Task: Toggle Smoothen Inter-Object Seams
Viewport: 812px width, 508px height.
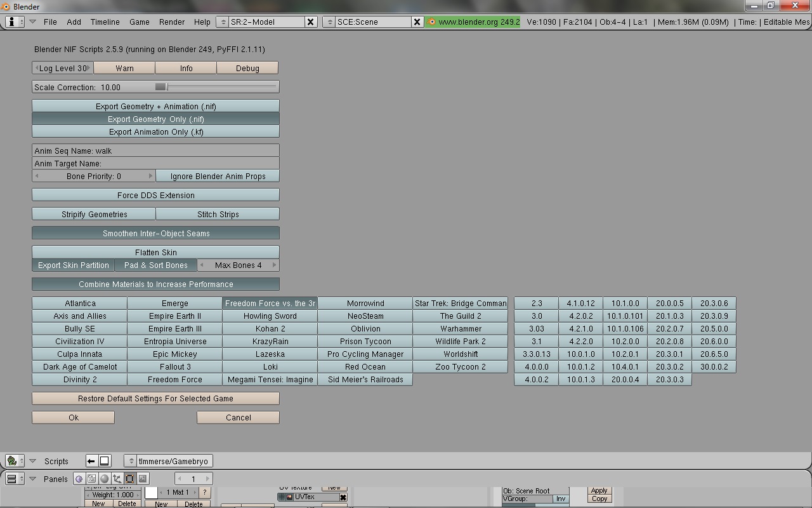Action: (155, 233)
